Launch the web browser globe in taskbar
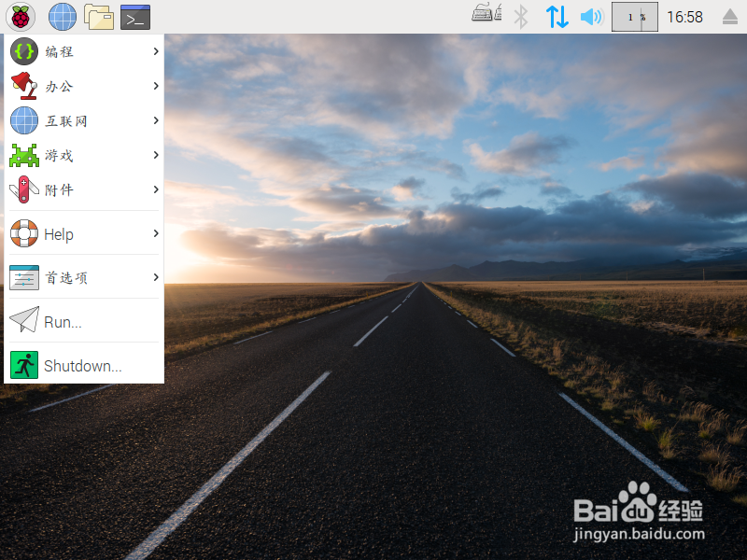 (x=63, y=17)
